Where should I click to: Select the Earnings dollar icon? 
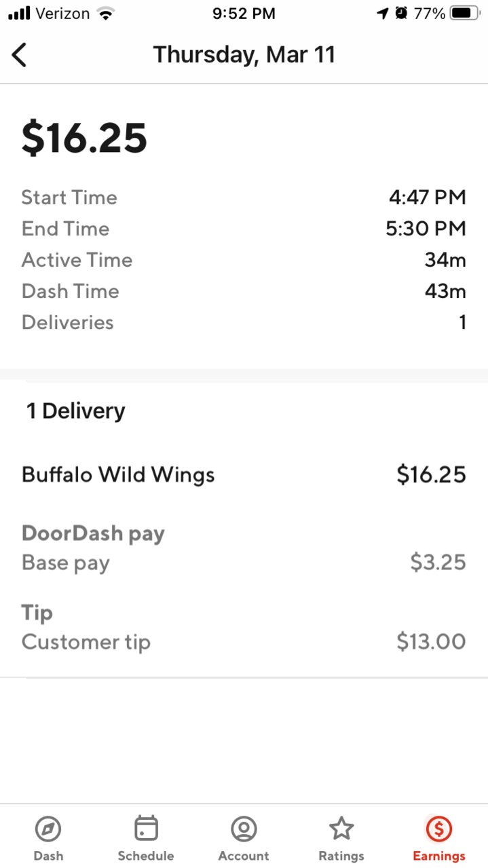[439, 829]
